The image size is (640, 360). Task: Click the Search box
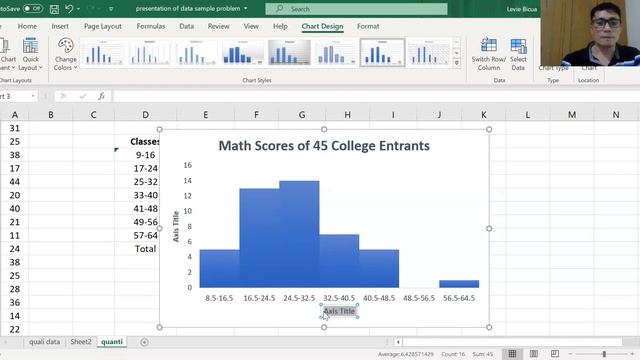click(356, 9)
